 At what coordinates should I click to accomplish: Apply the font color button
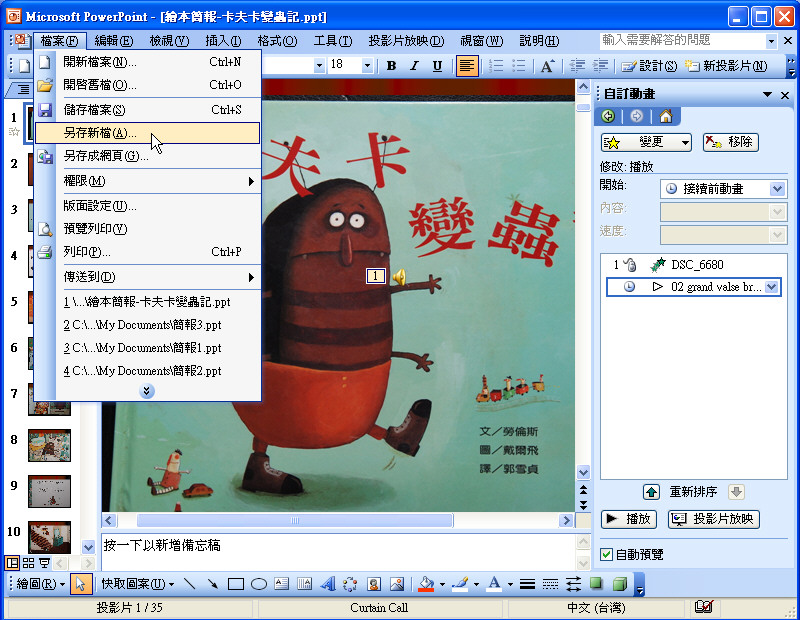494,584
